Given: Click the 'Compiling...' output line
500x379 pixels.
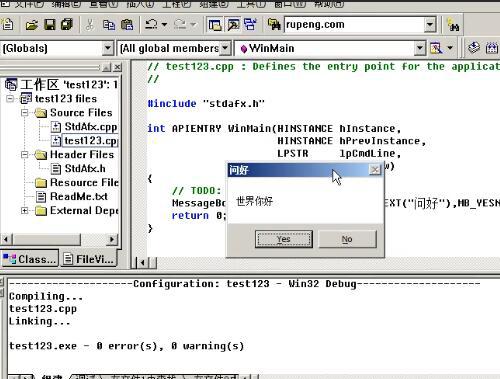Looking at the screenshot, I should coord(46,296).
